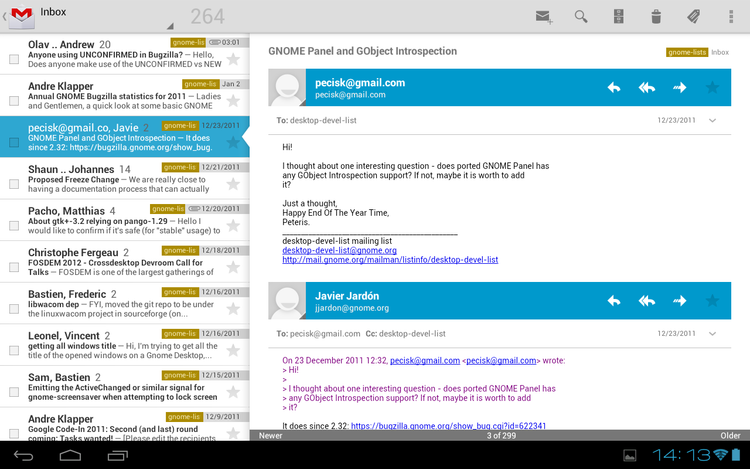Star the message from Javier Jardón
Viewport: 750px width, 469px height.
click(712, 300)
